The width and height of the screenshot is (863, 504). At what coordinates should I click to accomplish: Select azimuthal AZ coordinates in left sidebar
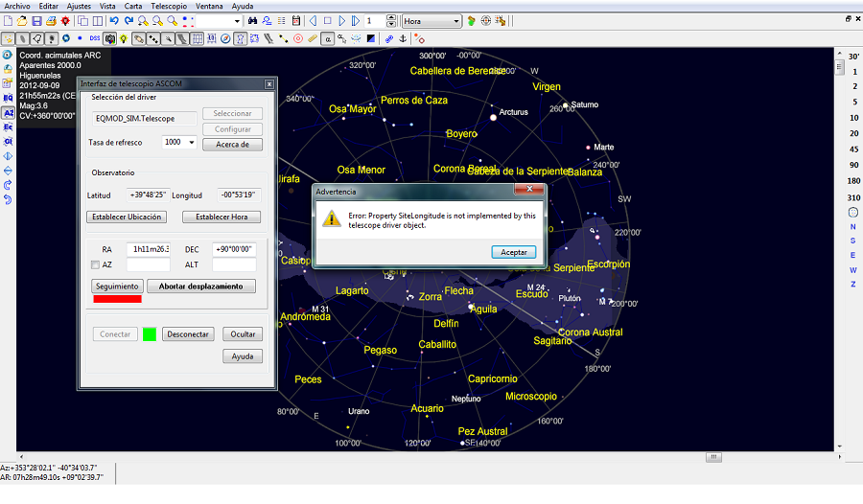[8, 112]
